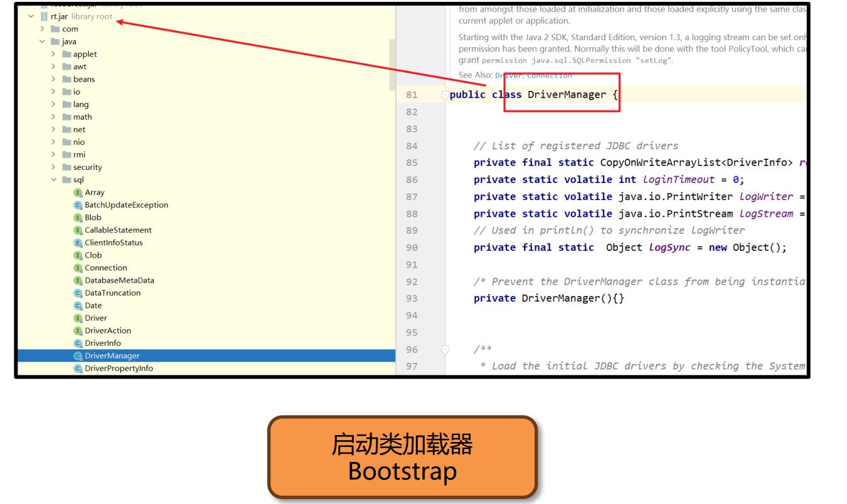Open BatchUpdateException in the tree
This screenshot has width=847, height=504.
pos(127,205)
